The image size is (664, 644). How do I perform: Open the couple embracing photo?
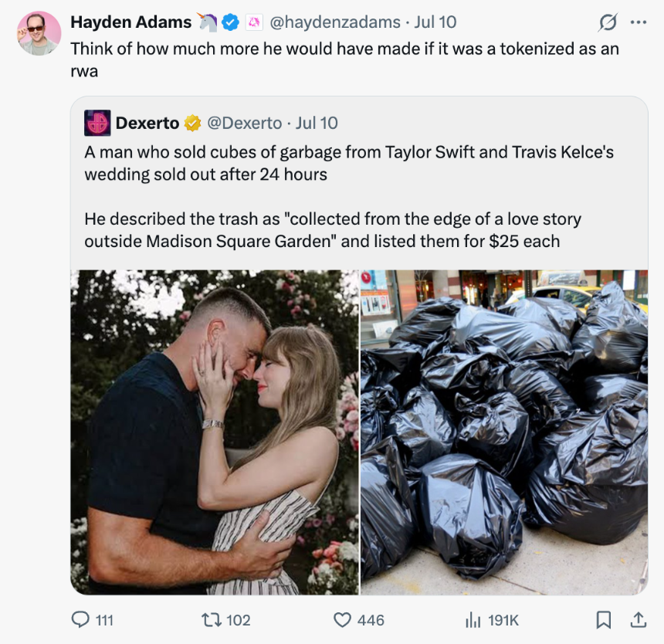click(215, 432)
